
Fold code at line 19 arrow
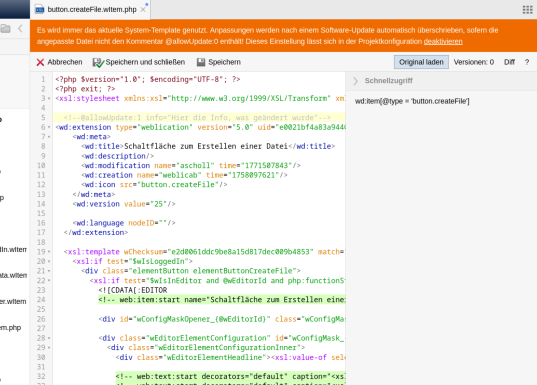[49, 252]
